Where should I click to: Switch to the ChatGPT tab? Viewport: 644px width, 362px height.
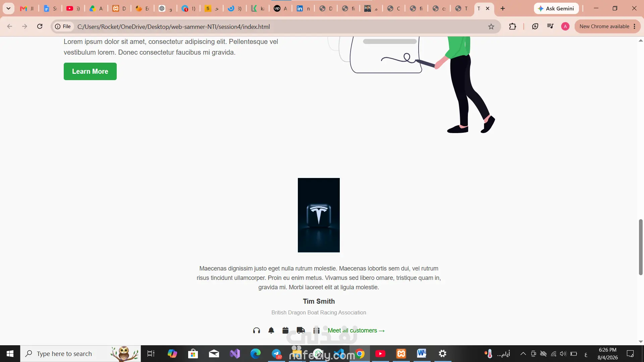pyautogui.click(x=165, y=8)
